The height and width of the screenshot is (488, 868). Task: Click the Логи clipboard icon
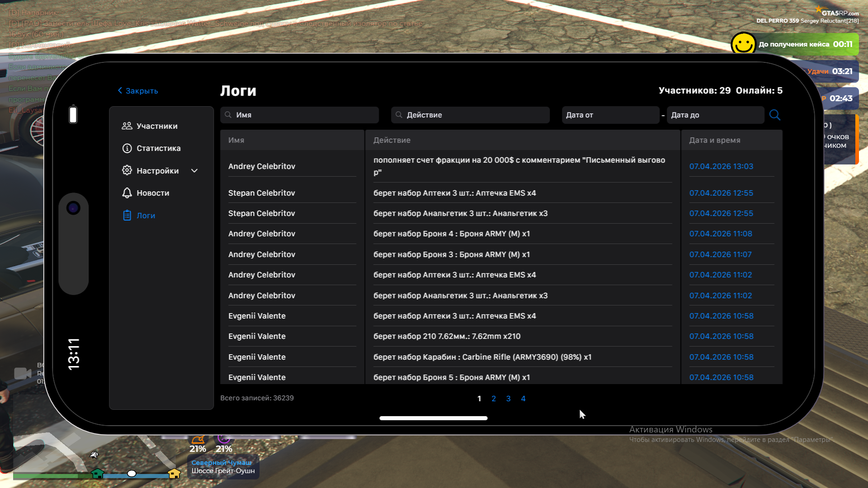tap(127, 216)
